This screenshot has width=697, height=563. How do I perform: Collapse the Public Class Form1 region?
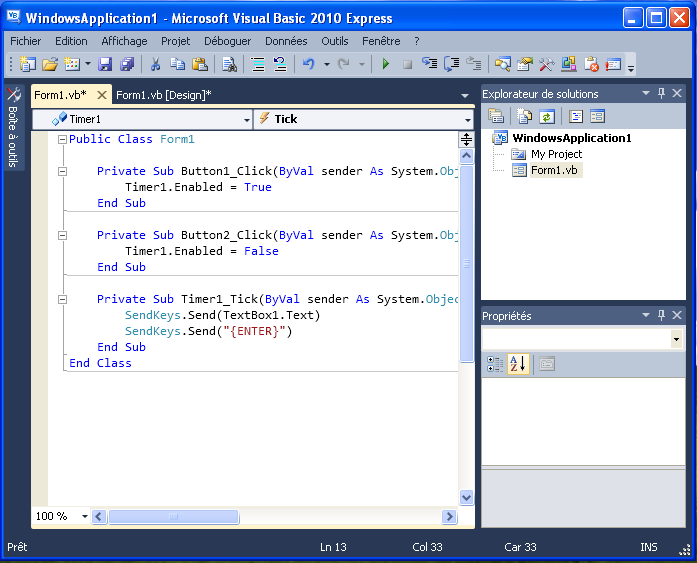pyautogui.click(x=63, y=140)
